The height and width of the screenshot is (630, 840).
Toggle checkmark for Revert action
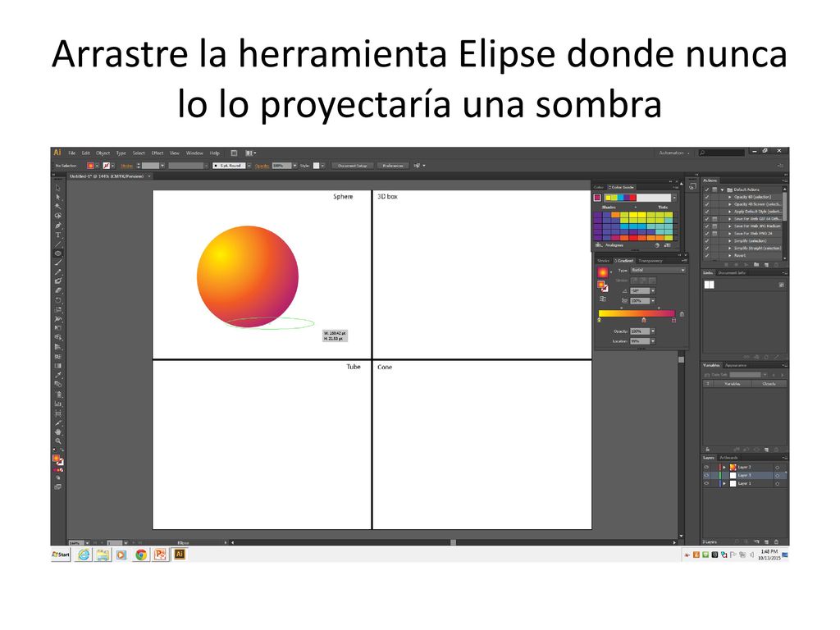706,256
